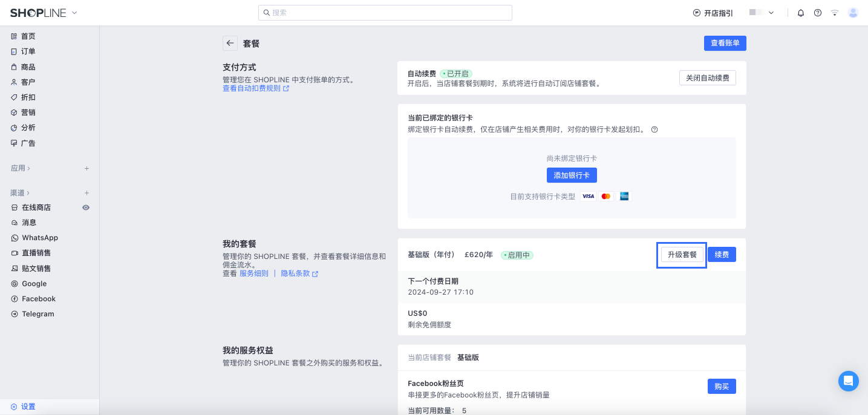This screenshot has width=868, height=415.
Task: Click 关闭自动续费 button
Action: click(708, 78)
